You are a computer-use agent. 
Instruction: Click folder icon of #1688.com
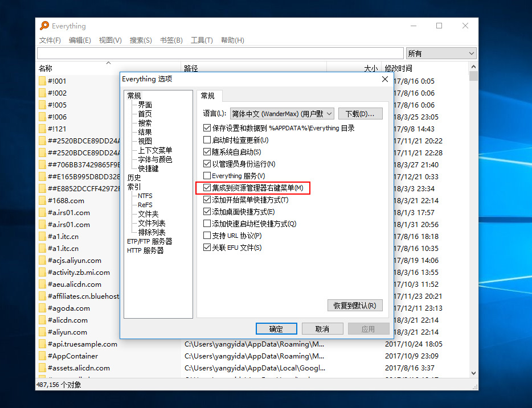(42, 201)
